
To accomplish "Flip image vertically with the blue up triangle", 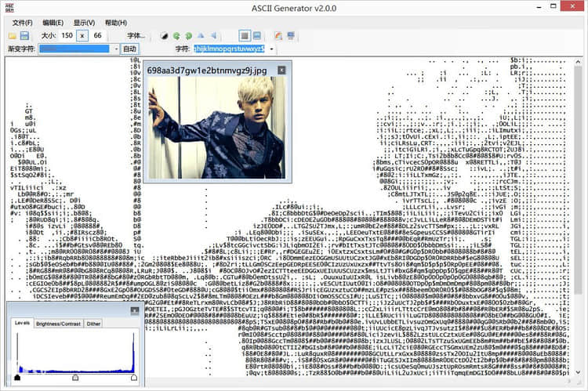I will pyautogui.click(x=201, y=35).
